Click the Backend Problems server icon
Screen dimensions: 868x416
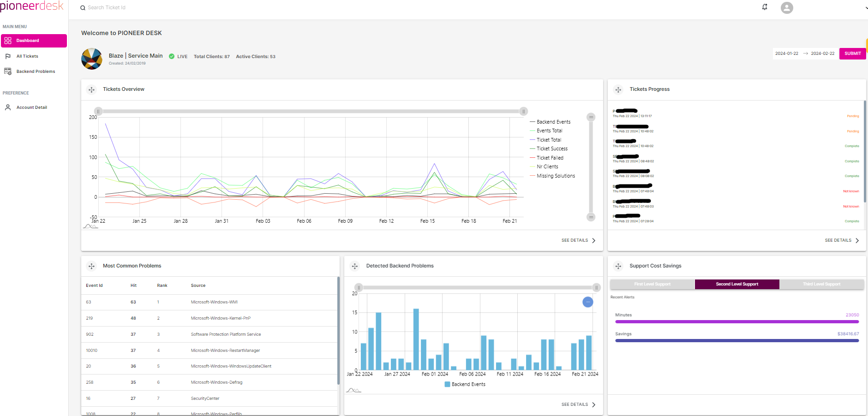pyautogui.click(x=8, y=71)
